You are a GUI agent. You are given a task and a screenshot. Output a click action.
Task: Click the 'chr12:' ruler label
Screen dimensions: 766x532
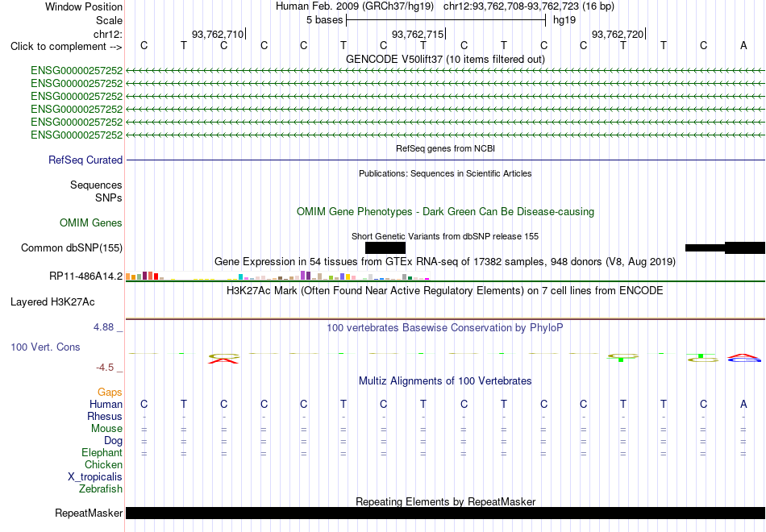pyautogui.click(x=108, y=34)
